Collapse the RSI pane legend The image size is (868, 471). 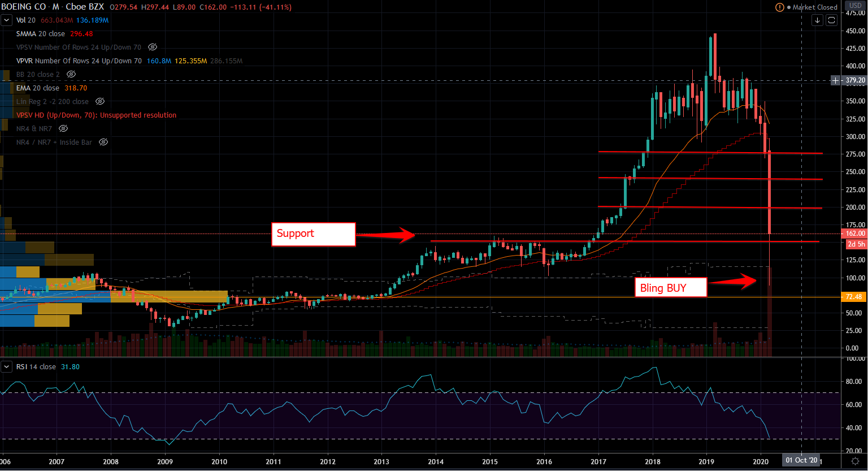pyautogui.click(x=7, y=367)
